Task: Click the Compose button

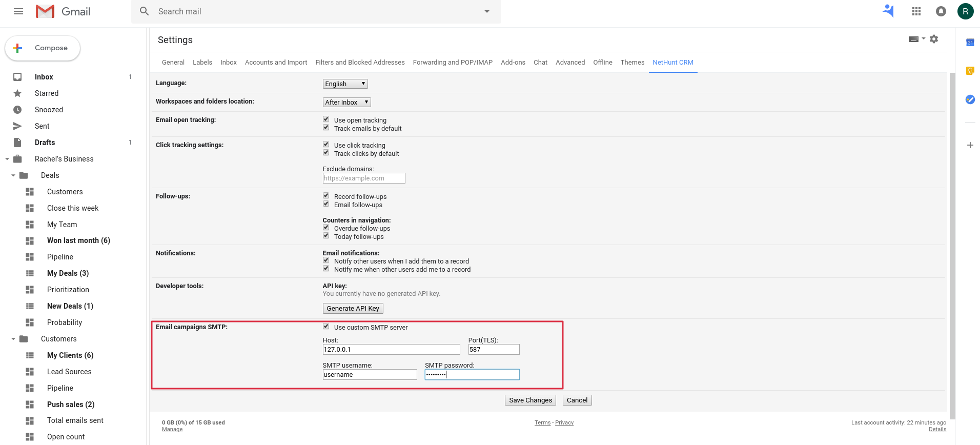Action: pos(43,48)
